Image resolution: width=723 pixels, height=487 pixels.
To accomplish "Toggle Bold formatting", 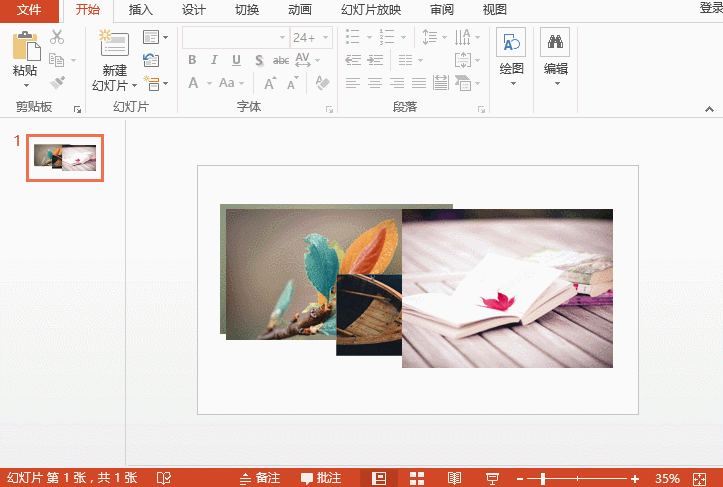I will click(193, 61).
